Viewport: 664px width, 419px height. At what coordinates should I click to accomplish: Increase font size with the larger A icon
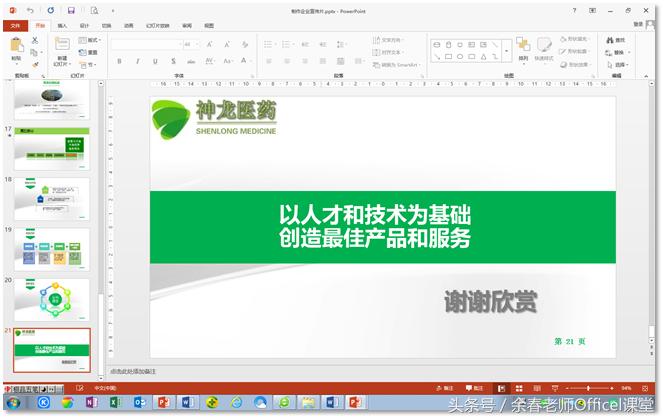209,44
